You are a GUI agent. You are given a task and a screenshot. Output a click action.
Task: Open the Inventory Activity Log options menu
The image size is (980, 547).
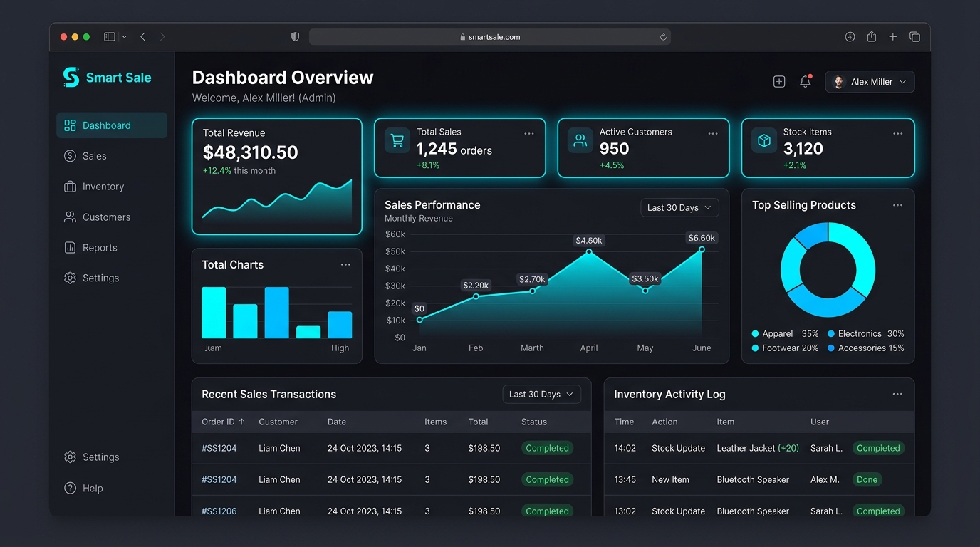897,395
